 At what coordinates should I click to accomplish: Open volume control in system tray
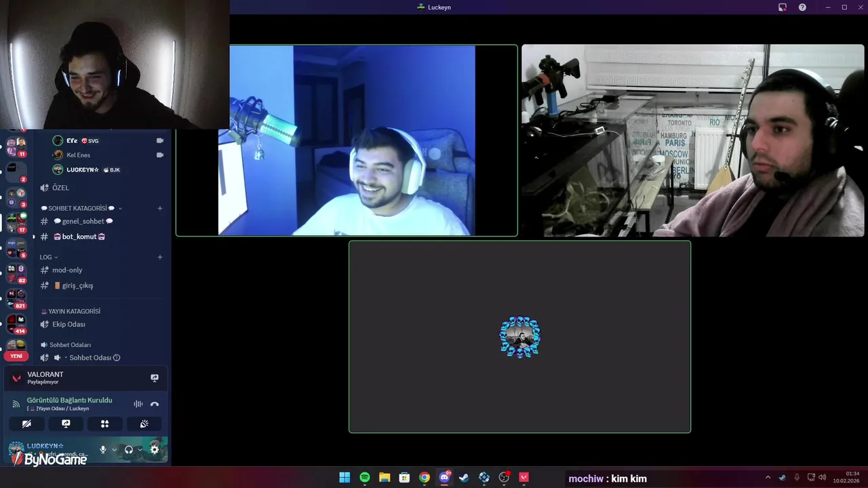point(823,477)
